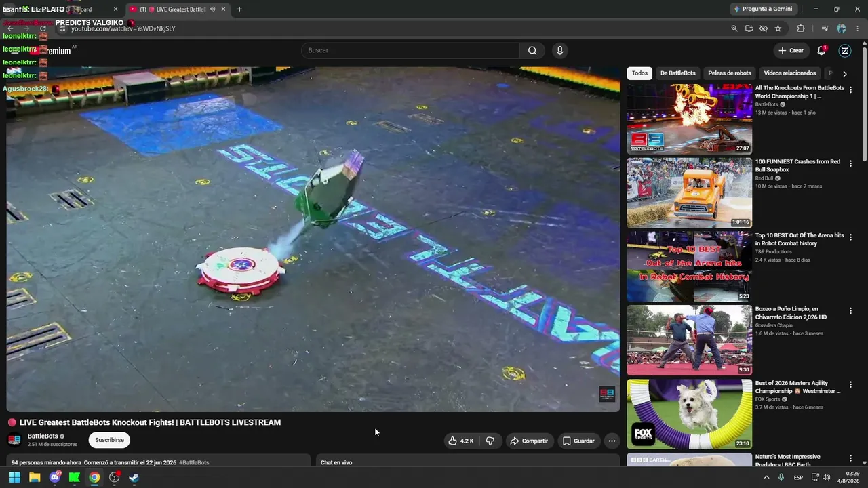
Task: Open Chrome extensions puzzle icon
Action: click(801, 28)
